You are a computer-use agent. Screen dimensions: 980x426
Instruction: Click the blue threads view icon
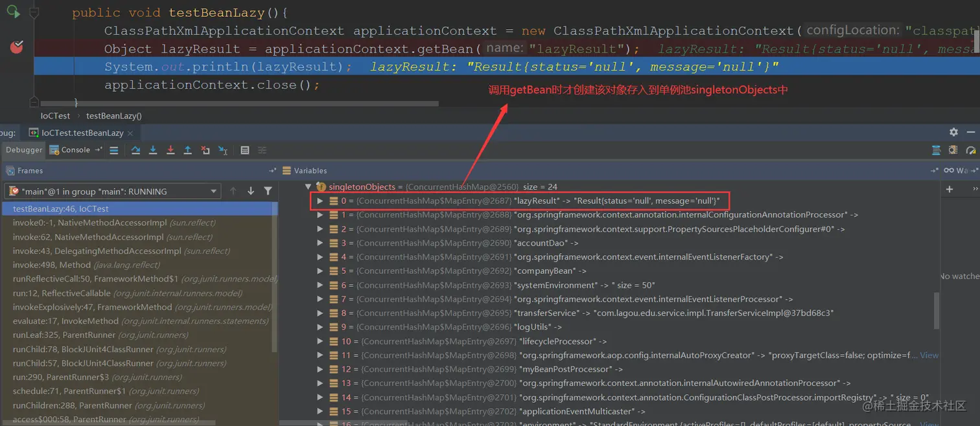tap(936, 150)
